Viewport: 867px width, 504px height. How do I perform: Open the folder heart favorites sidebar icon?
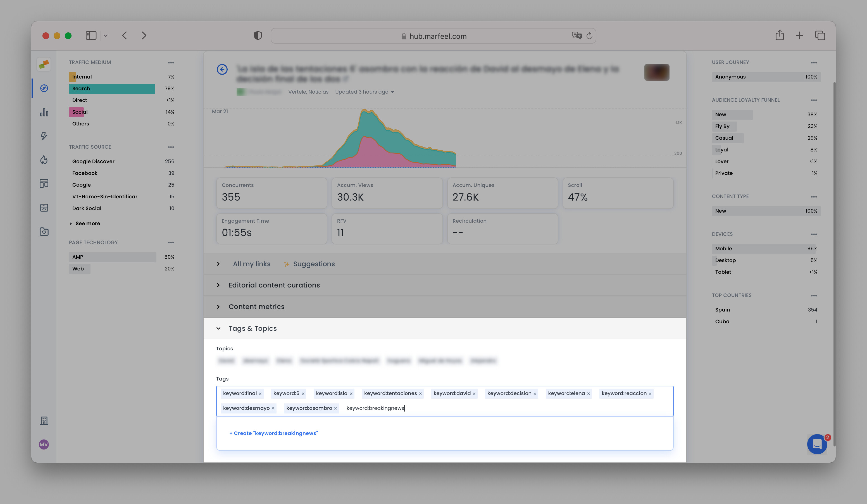[x=44, y=232]
